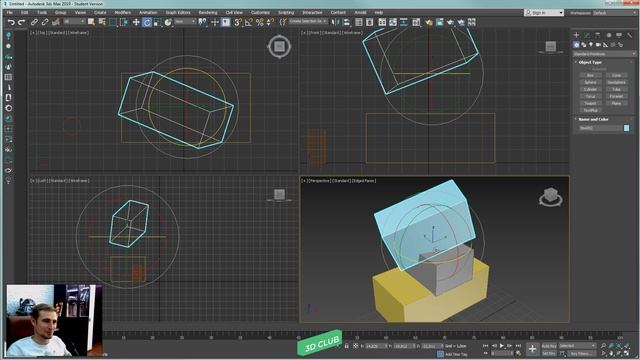Open the Workspaces dropdown set to Default
Image resolution: width=640 pixels, height=360 pixels.
click(x=613, y=13)
